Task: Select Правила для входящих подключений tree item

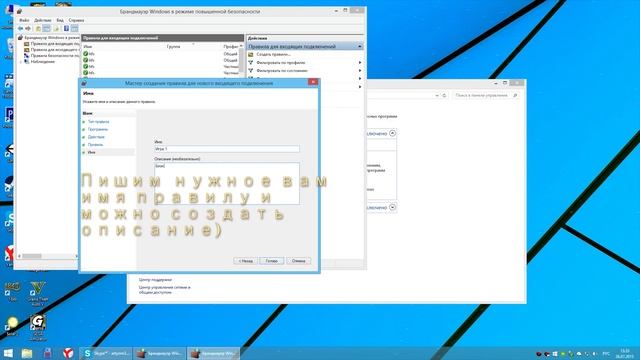Action: 51,44
